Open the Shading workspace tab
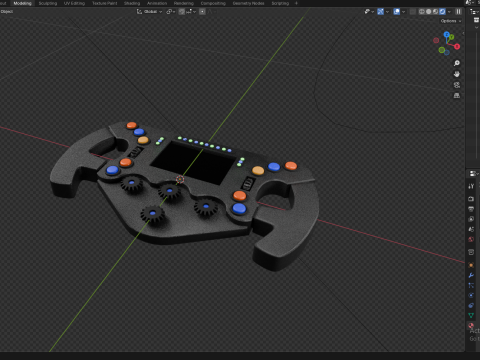Viewport: 480px width, 360px height. 132,3
